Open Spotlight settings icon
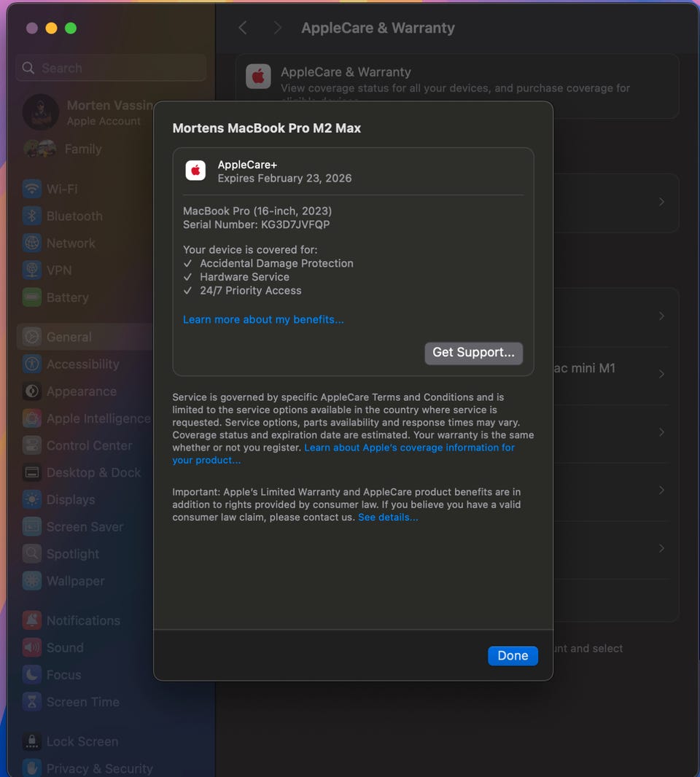 (x=32, y=553)
